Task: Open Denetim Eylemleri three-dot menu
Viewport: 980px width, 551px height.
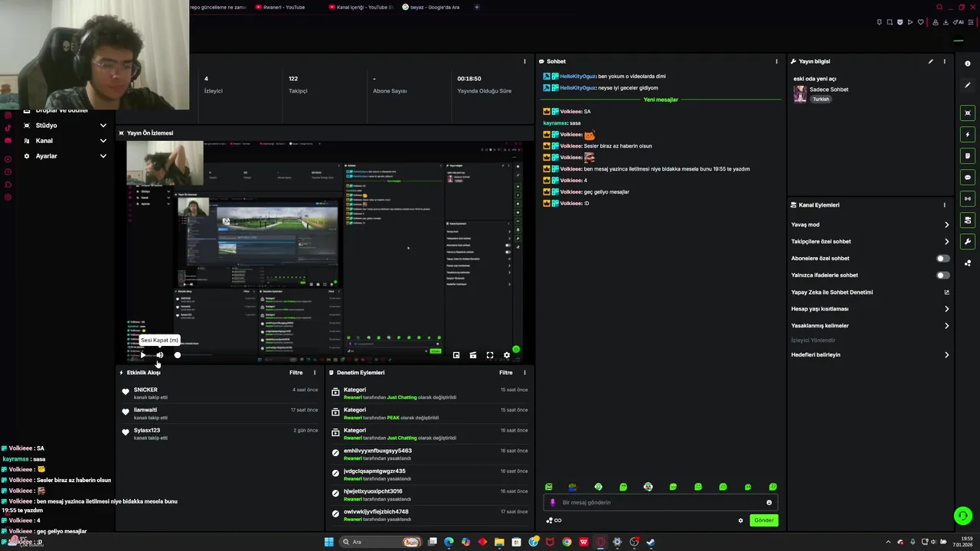Action: 524,373
